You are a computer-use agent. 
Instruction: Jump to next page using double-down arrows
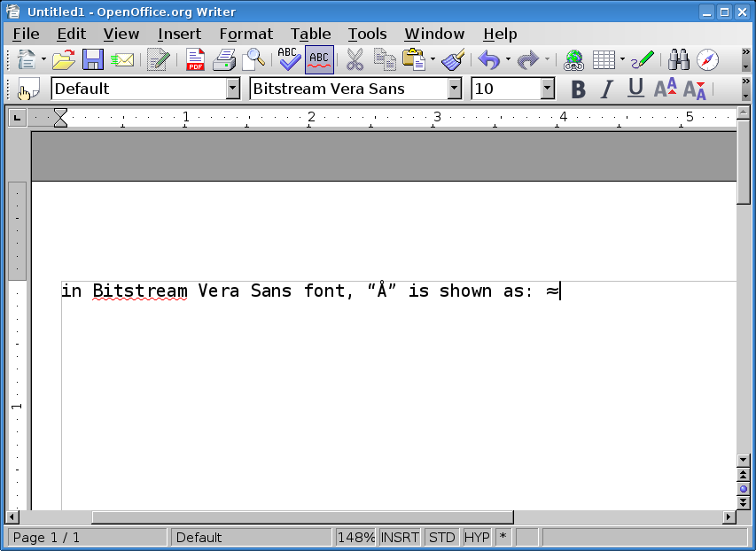(744, 503)
